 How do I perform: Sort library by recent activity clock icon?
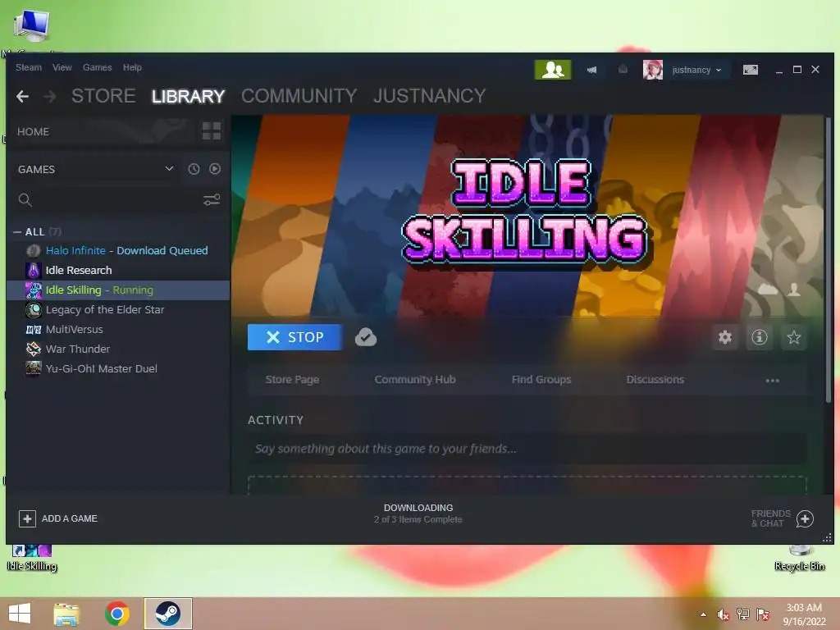[194, 169]
